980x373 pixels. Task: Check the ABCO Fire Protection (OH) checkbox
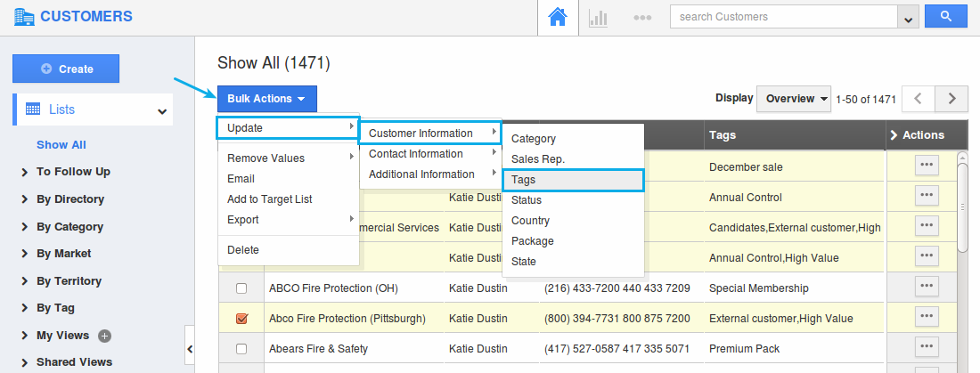pyautogui.click(x=241, y=288)
